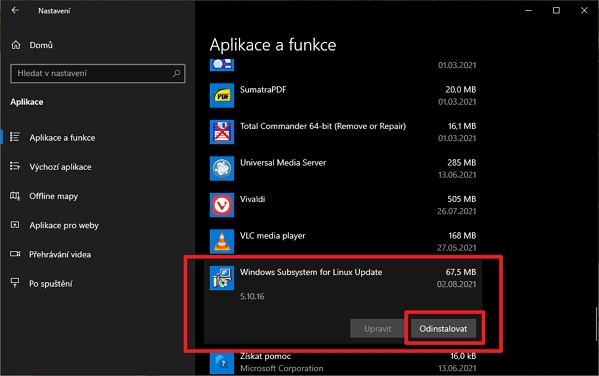This screenshot has width=599, height=376.
Task: Select VLC media player entry
Action: [272, 236]
